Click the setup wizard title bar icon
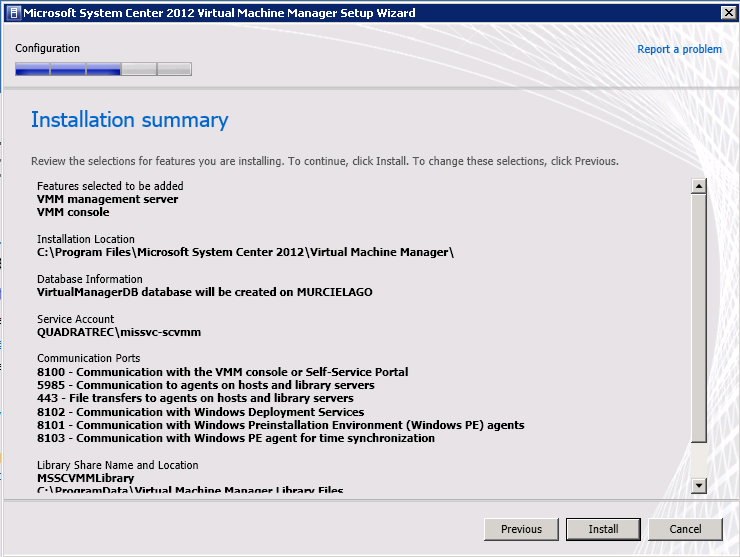Image resolution: width=740 pixels, height=557 pixels. (14, 13)
